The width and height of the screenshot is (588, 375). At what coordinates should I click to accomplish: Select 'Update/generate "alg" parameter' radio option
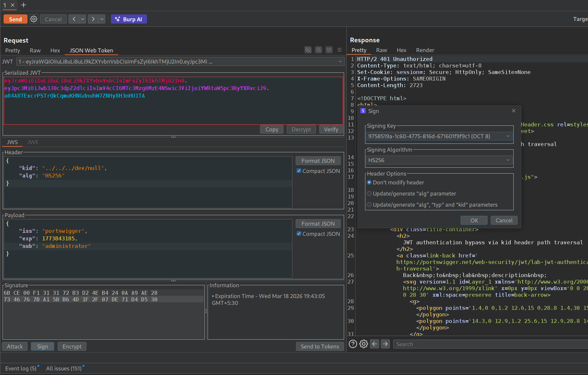pos(369,194)
